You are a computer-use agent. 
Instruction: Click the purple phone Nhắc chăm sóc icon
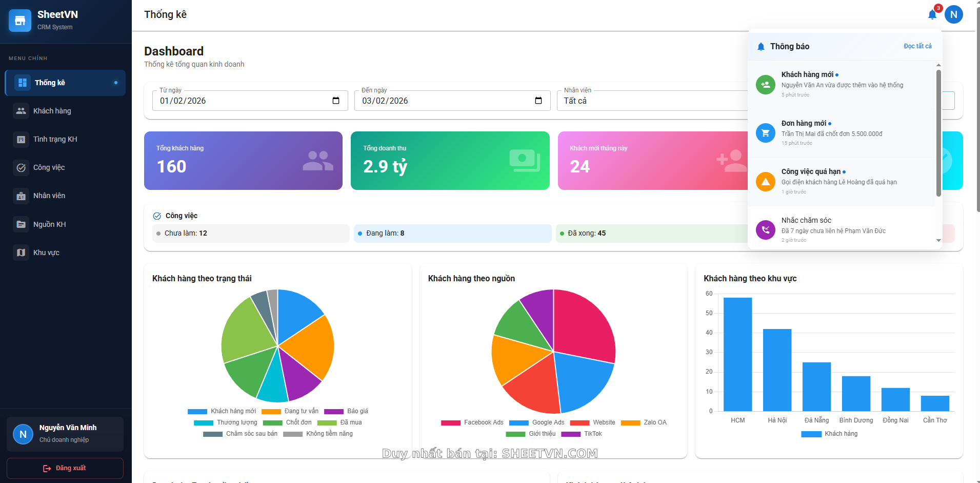click(765, 230)
